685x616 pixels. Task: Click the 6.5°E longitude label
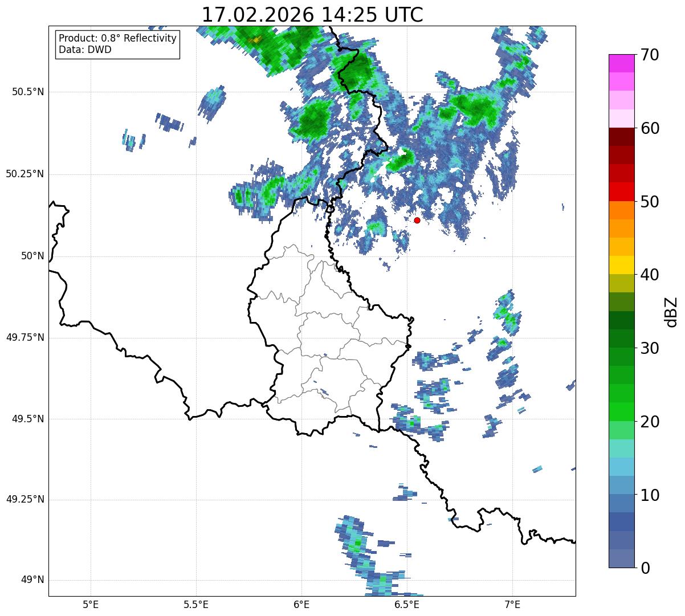pos(407,604)
